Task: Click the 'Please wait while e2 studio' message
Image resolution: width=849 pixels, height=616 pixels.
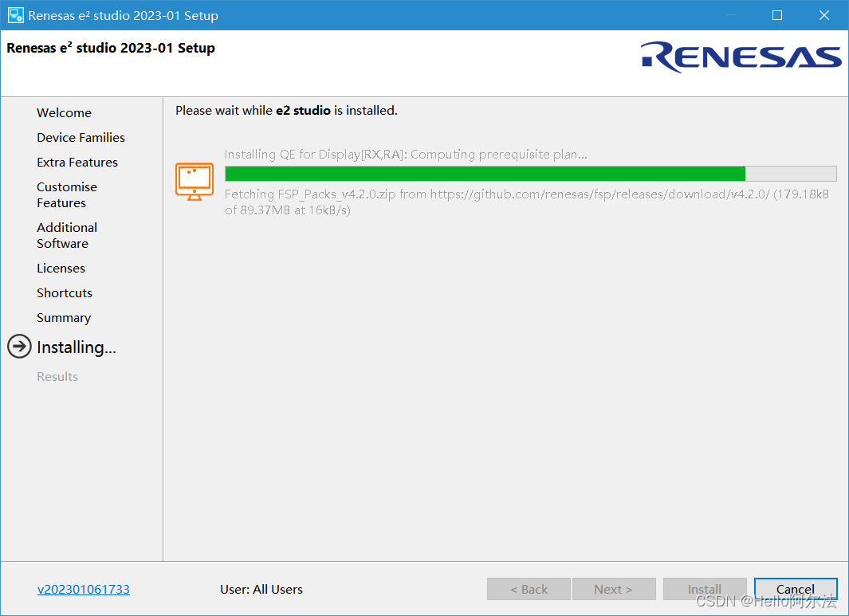Action: (x=286, y=111)
